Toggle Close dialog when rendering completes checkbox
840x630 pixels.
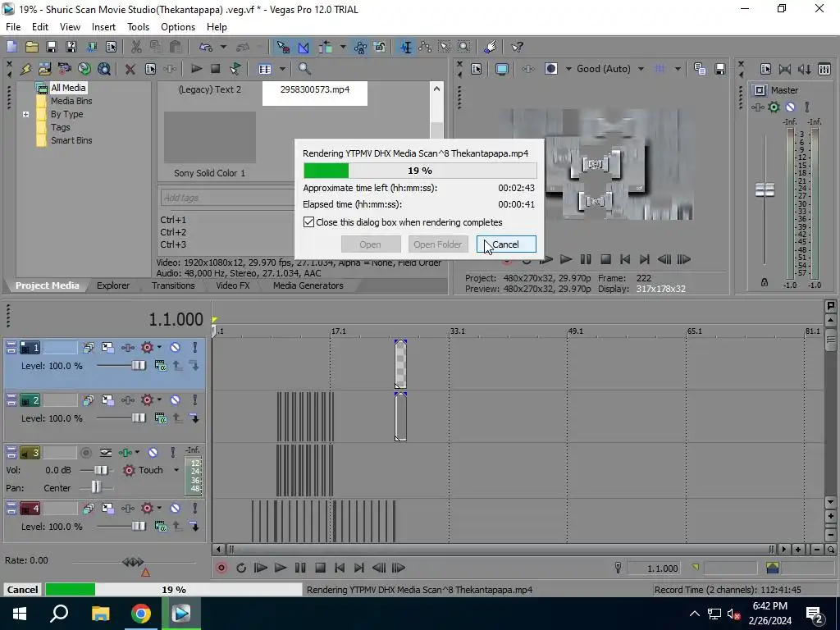pos(308,221)
